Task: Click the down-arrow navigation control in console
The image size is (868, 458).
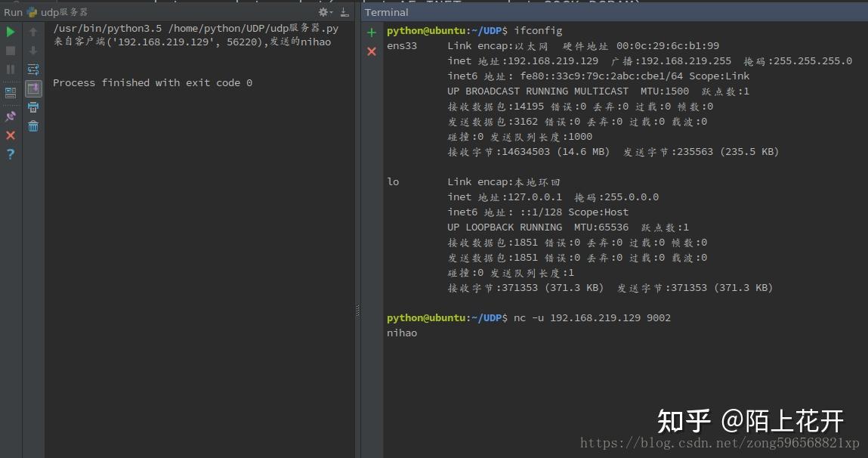Action: click(33, 51)
